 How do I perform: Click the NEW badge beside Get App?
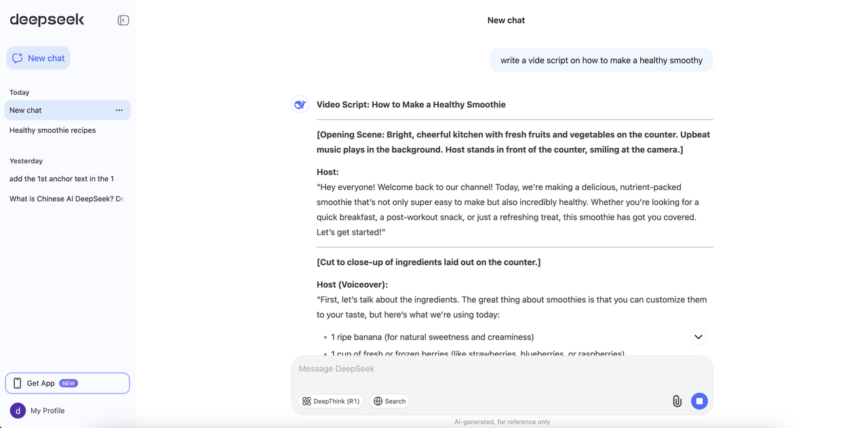point(68,383)
